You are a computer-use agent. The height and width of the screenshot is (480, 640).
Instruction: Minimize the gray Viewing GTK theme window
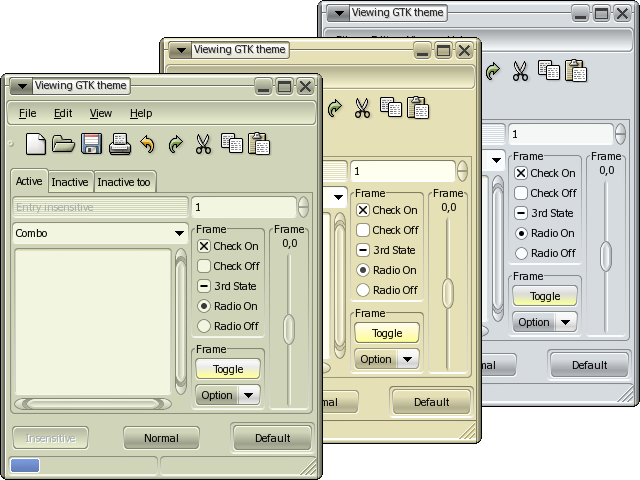tap(580, 14)
